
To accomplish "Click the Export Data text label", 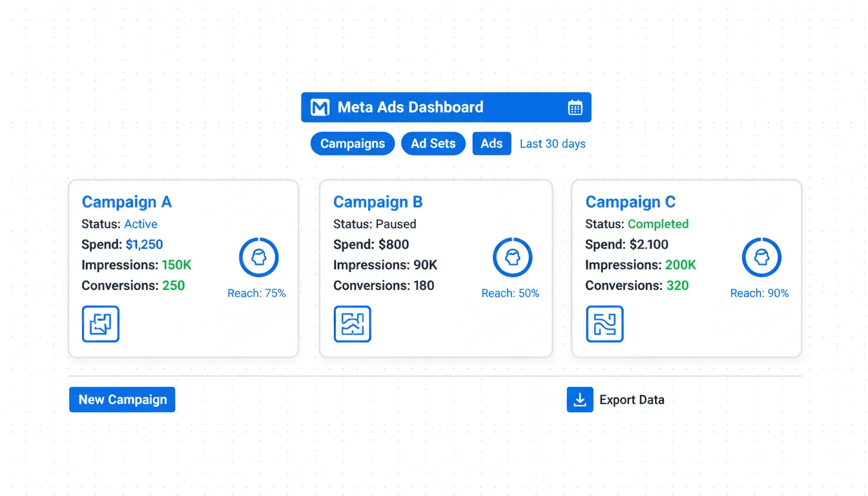I will 632,400.
